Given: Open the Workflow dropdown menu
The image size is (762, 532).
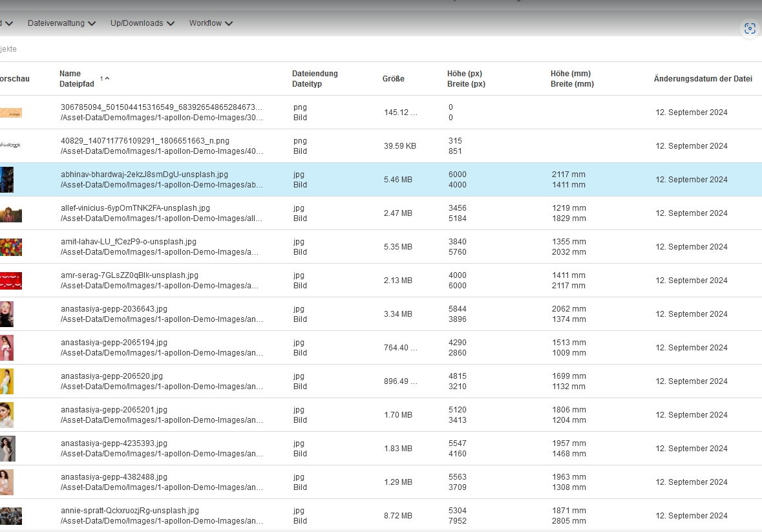Looking at the screenshot, I should pos(211,23).
